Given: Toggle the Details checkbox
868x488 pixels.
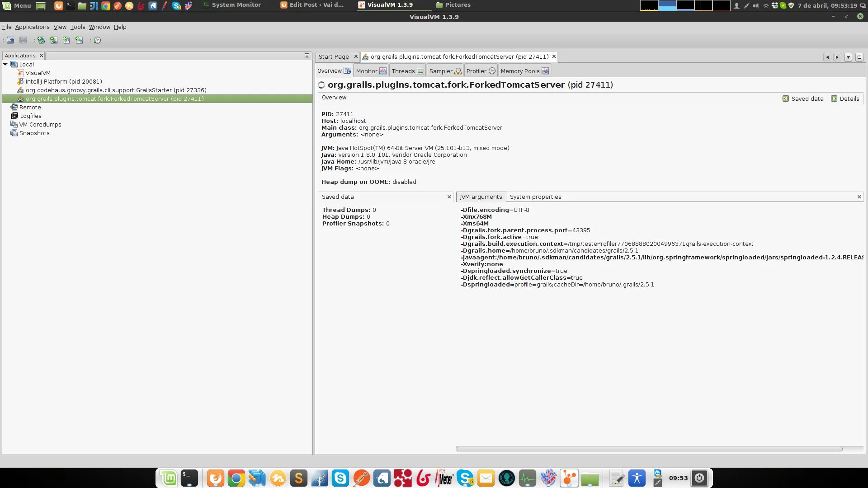Looking at the screenshot, I should click(834, 99).
